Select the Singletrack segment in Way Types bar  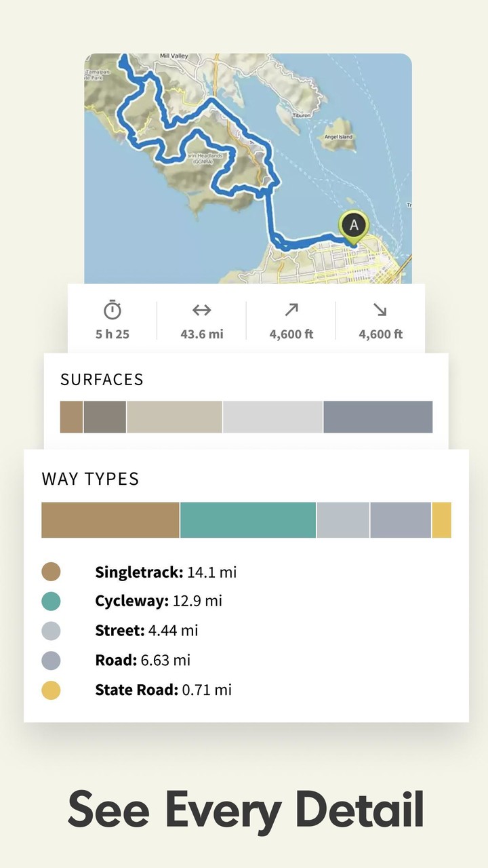(x=110, y=520)
